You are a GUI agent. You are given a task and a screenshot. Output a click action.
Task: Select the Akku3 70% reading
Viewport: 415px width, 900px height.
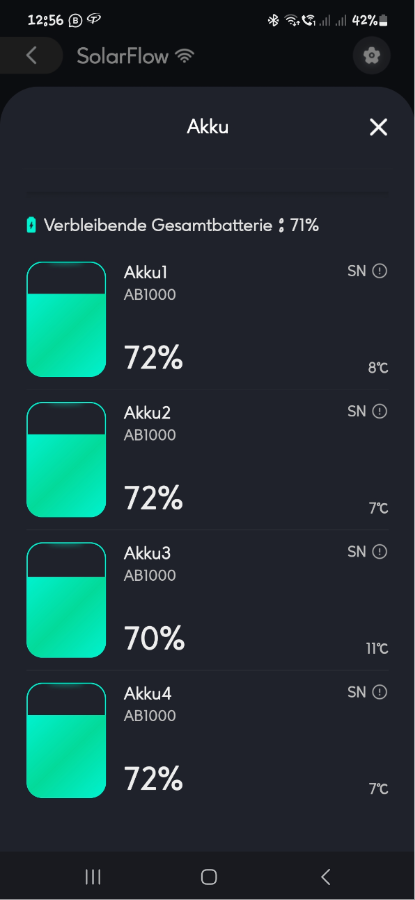[x=154, y=638]
